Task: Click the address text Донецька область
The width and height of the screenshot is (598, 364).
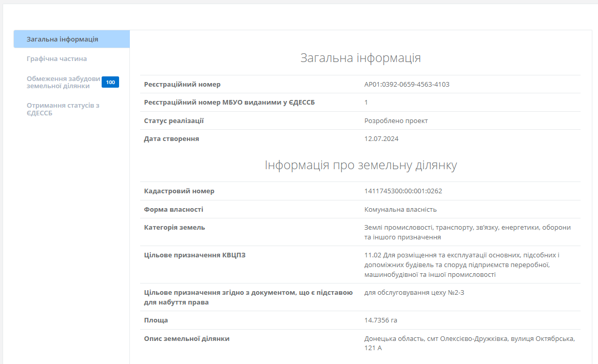Action: tap(393, 339)
